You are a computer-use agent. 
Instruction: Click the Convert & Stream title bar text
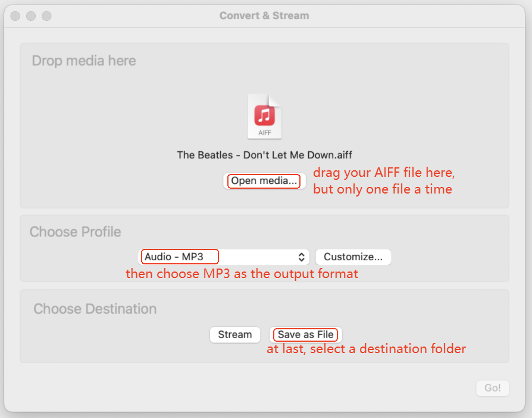[264, 15]
